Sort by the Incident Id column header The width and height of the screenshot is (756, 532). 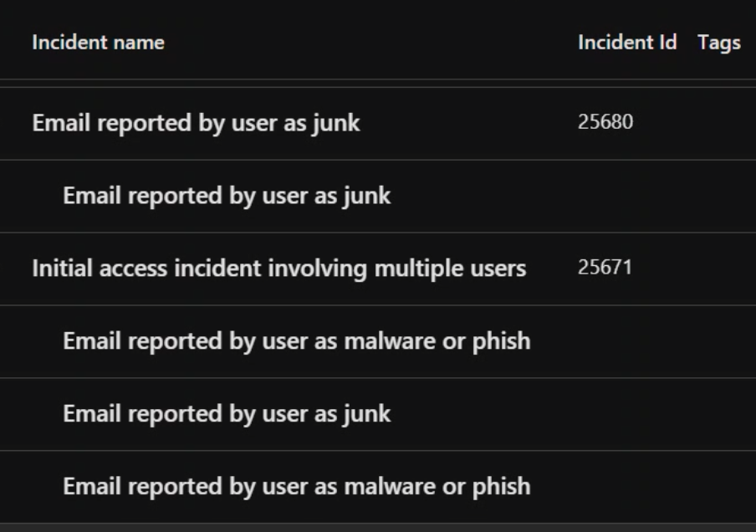coord(629,43)
